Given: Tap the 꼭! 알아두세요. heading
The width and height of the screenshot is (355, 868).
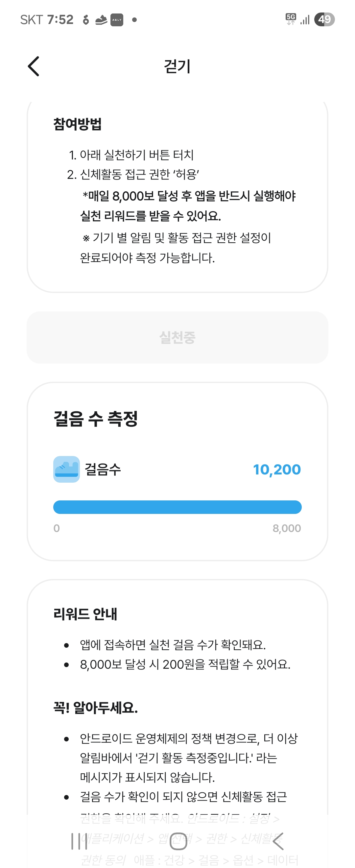Looking at the screenshot, I should (x=96, y=707).
